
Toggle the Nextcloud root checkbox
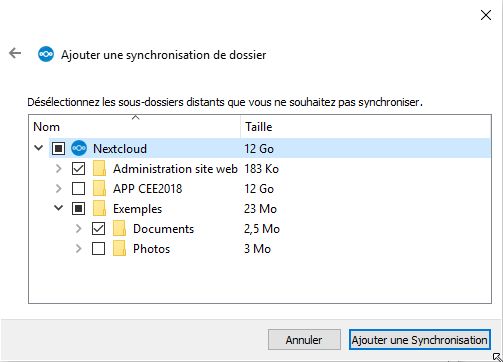coord(58,148)
